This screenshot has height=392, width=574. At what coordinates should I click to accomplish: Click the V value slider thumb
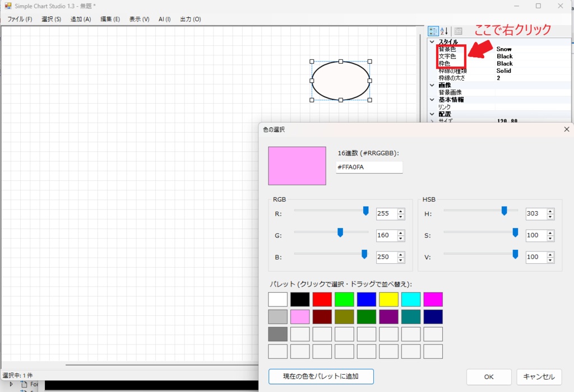515,254
